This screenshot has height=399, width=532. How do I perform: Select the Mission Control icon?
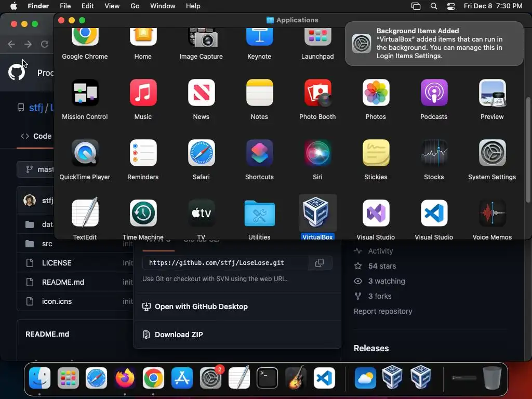point(85,92)
